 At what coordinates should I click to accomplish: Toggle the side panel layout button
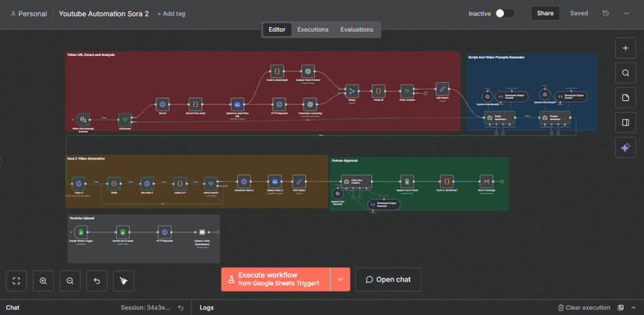click(625, 123)
